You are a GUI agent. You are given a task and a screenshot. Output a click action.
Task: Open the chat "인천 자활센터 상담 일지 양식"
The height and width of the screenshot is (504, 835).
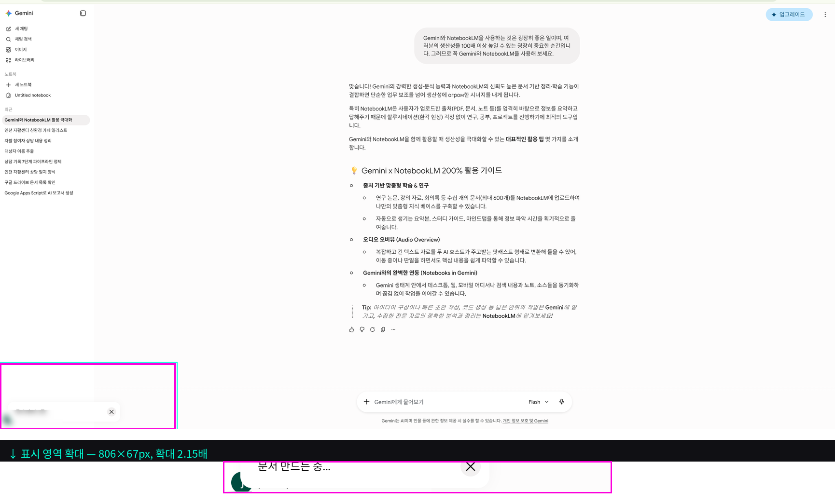(30, 172)
